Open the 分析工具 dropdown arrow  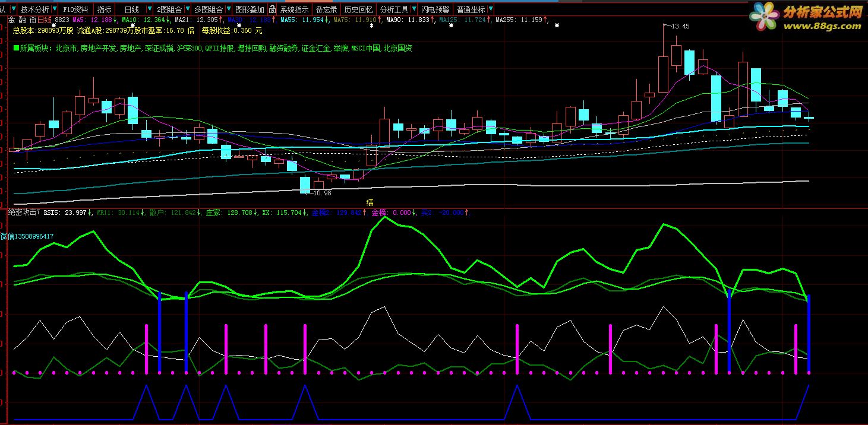point(414,9)
